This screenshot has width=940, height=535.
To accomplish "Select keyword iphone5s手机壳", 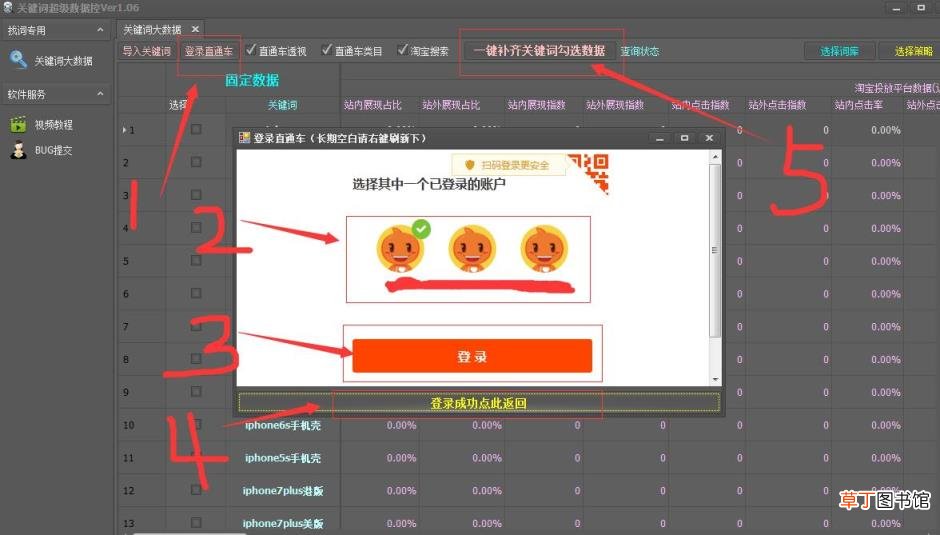I will pos(283,458).
